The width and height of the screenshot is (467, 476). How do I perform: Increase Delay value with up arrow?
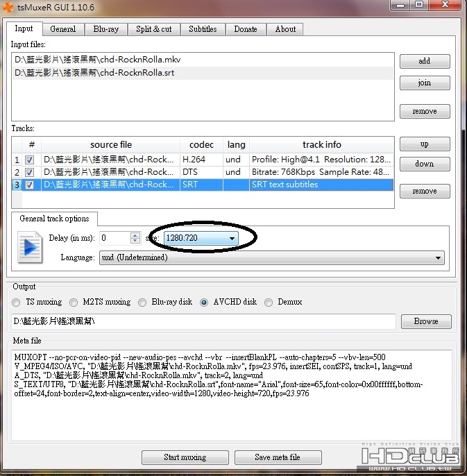[135, 235]
